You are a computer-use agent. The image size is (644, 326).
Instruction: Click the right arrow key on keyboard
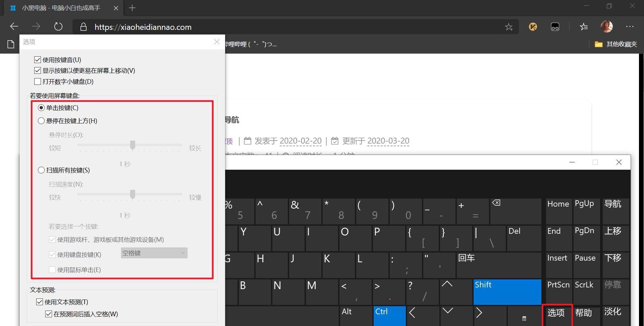pos(490,316)
